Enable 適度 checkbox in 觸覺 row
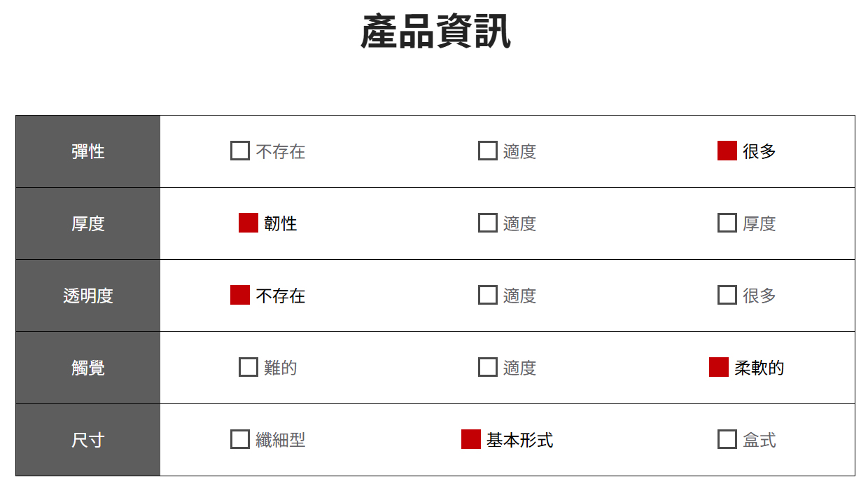Image resolution: width=868 pixels, height=491 pixels. click(488, 367)
